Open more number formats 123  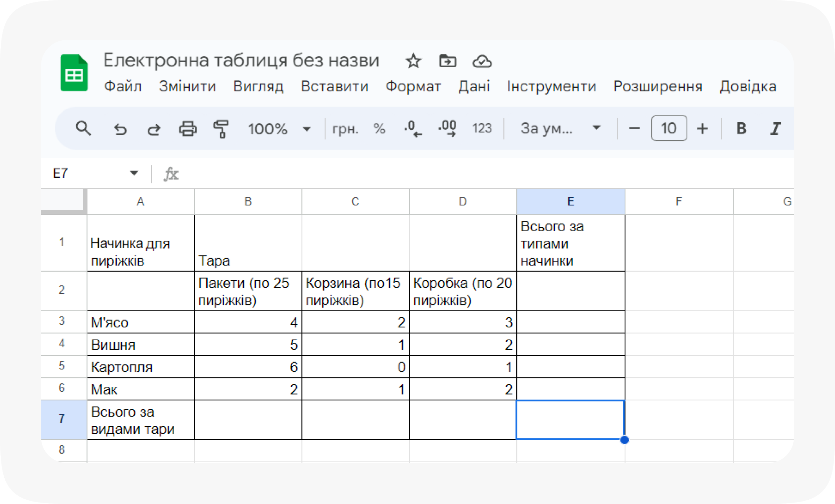click(482, 128)
